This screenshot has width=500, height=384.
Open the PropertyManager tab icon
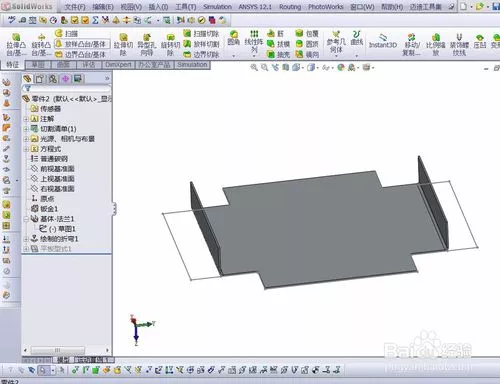(40, 79)
